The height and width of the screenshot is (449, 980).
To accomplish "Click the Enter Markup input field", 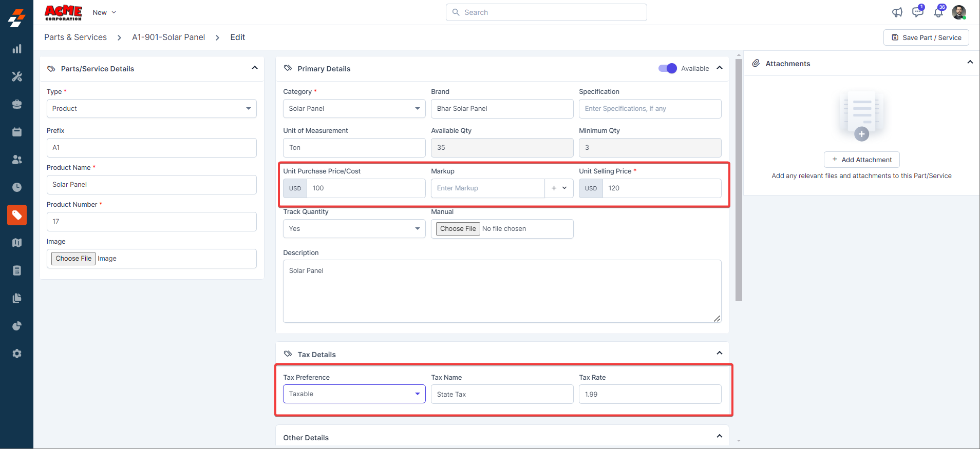I will 487,188.
